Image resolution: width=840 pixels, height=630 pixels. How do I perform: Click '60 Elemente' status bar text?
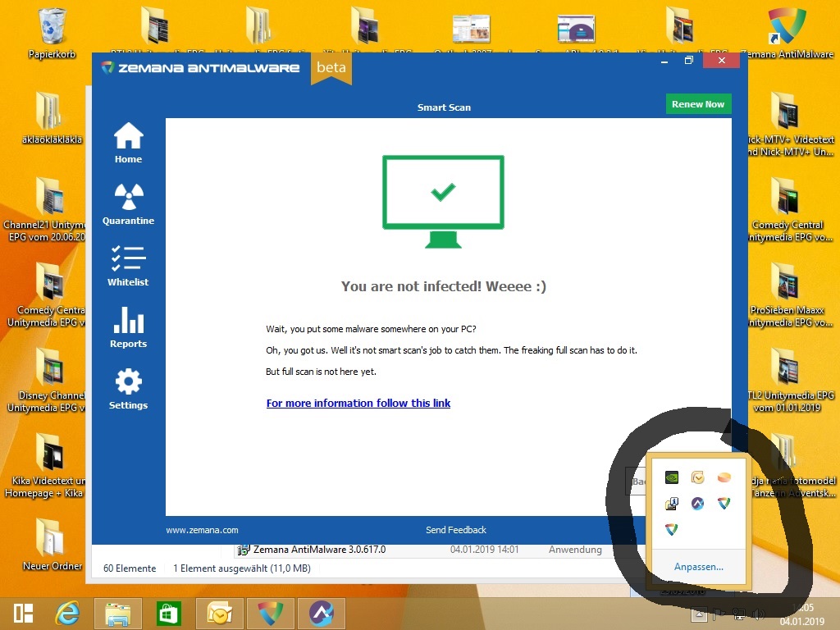130,568
